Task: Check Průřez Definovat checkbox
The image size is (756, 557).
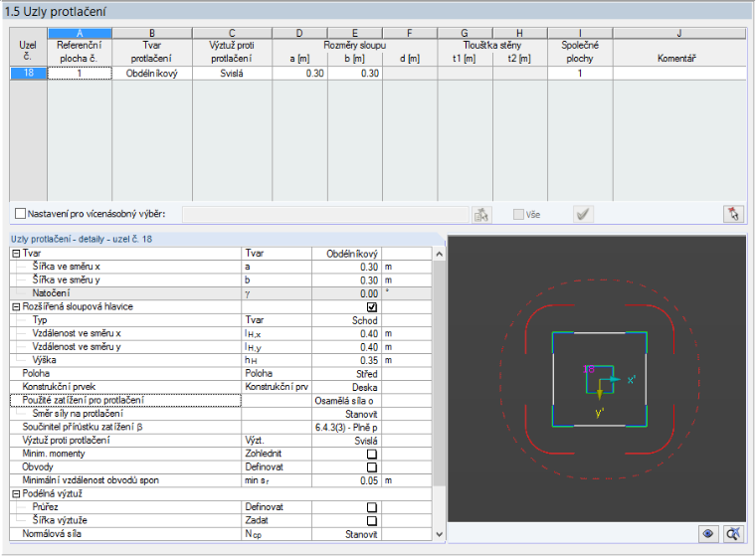Action: pyautogui.click(x=372, y=507)
